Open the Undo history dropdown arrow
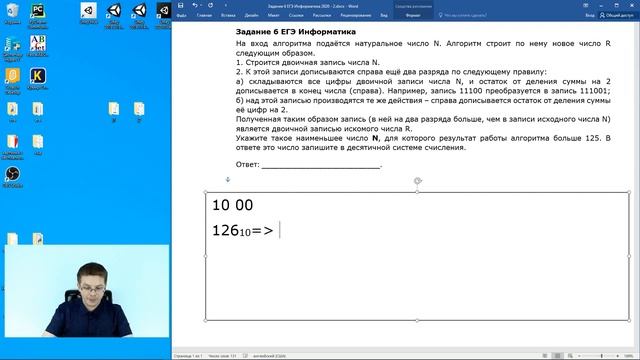This screenshot has width=640, height=360. click(x=201, y=6)
